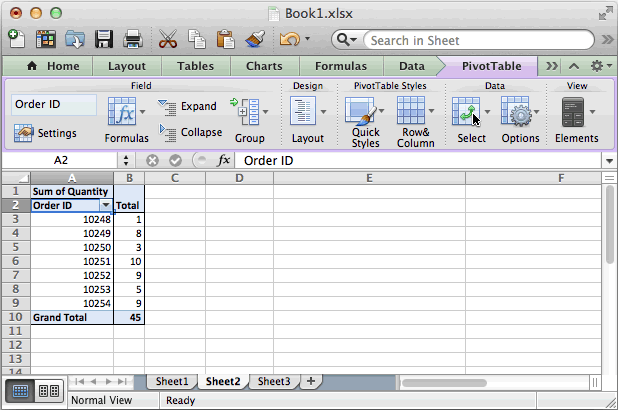
Task: Switch to the Data ribbon tab
Action: point(411,66)
